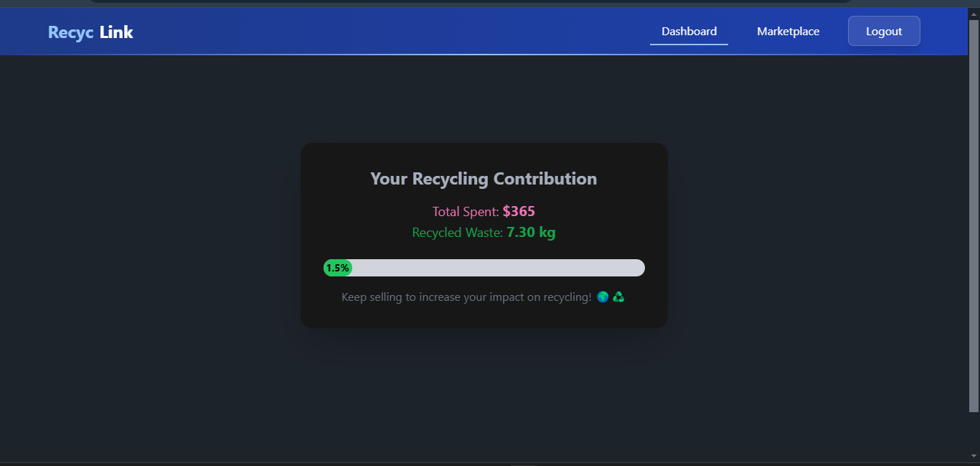Click the Recycled Waste 7.30 kg value
The width and height of the screenshot is (980, 466).
pos(530,232)
